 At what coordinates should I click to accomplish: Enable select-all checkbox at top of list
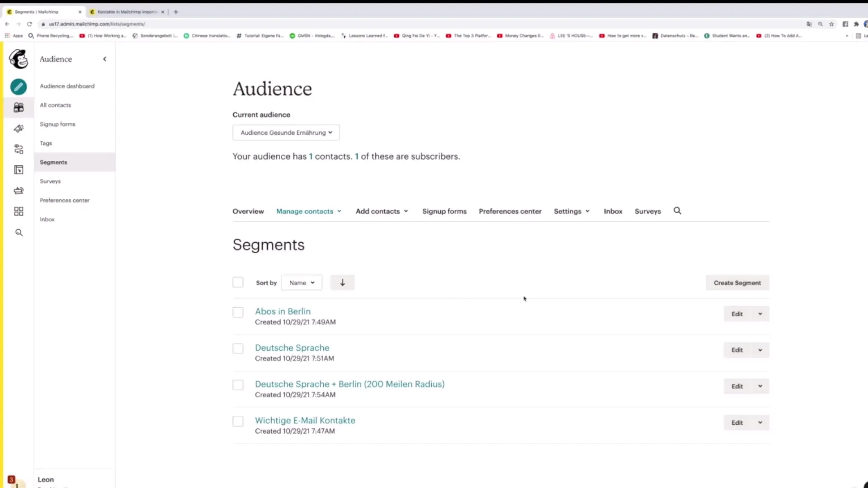237,282
